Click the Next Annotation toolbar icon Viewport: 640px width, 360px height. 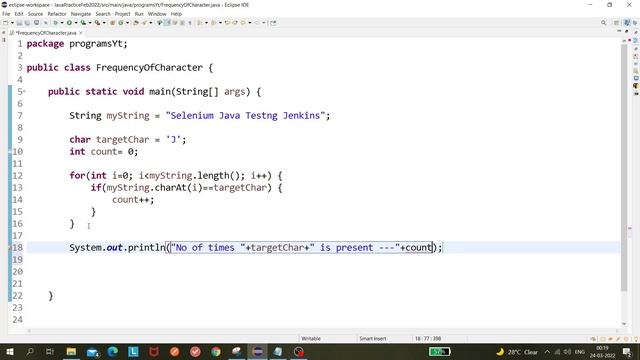point(200,23)
